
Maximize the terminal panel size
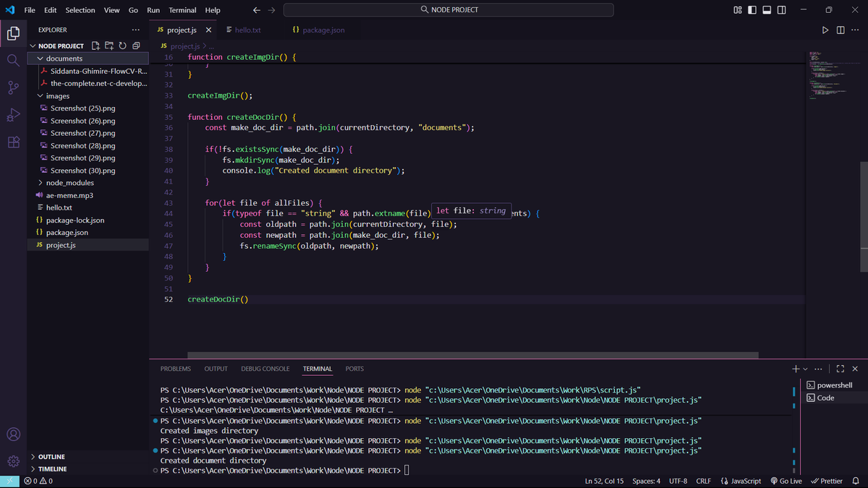pyautogui.click(x=841, y=369)
